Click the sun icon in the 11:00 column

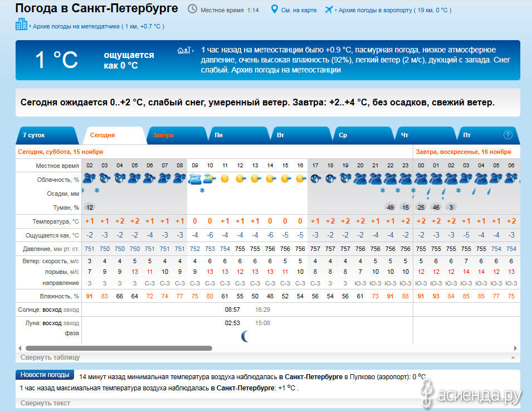click(x=224, y=179)
